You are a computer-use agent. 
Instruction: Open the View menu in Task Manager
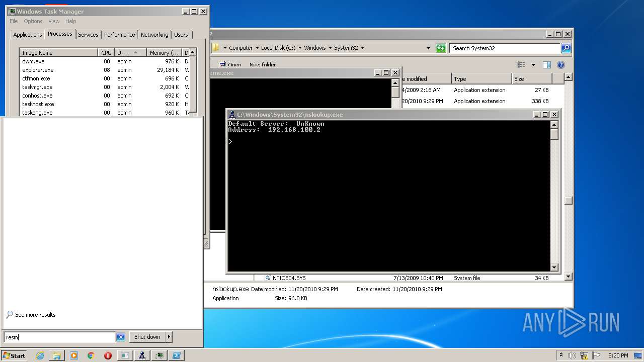point(54,21)
